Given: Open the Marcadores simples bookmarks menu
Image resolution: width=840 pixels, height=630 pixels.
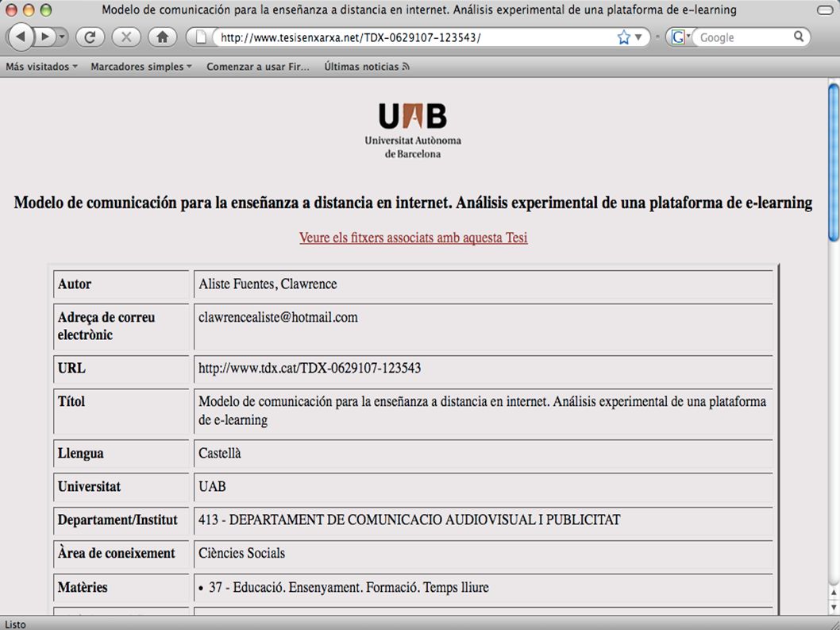Looking at the screenshot, I should (141, 67).
